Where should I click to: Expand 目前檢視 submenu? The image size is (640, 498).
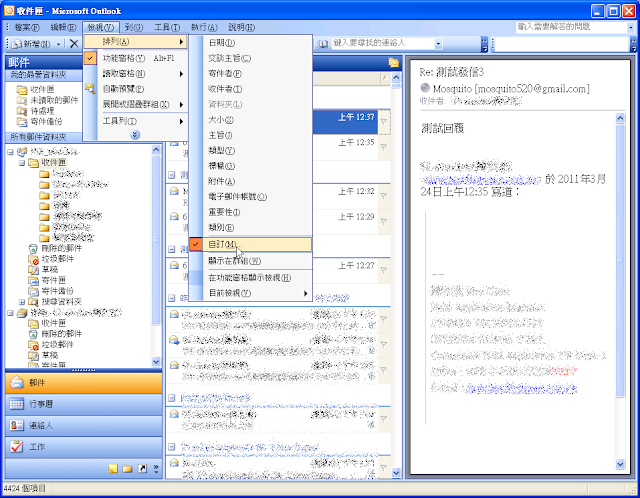coord(251,293)
